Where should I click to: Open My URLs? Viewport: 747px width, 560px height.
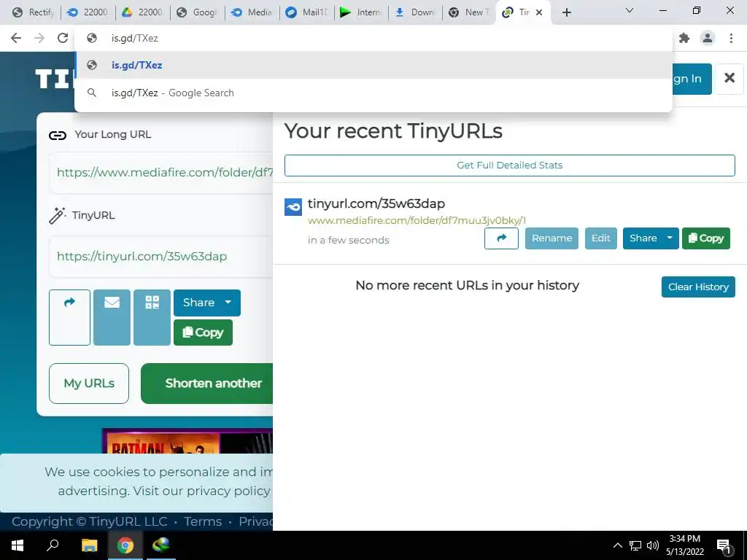pos(89,384)
